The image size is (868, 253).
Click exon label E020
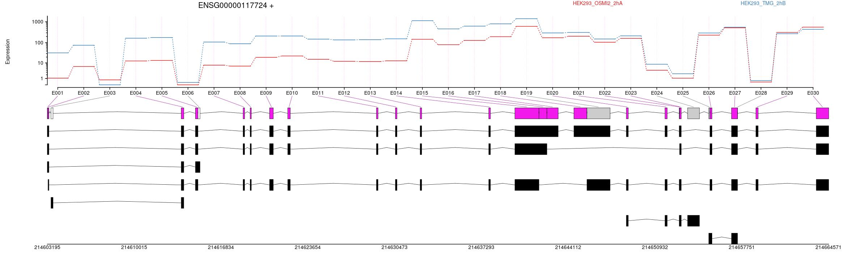tap(552, 93)
